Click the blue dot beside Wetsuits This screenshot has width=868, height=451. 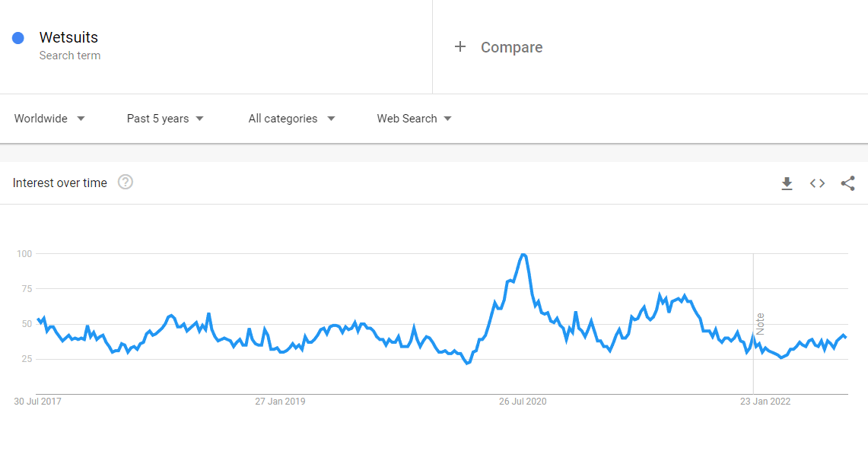point(18,37)
